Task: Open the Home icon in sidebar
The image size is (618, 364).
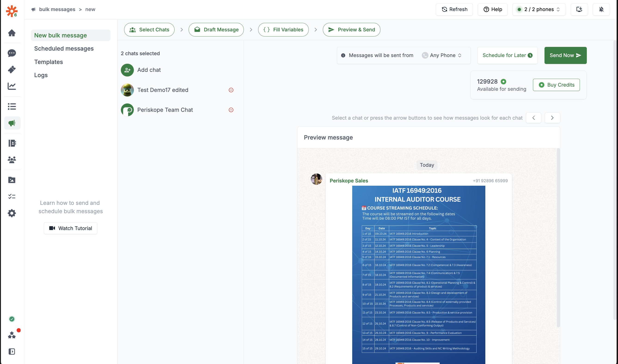Action: point(12,33)
